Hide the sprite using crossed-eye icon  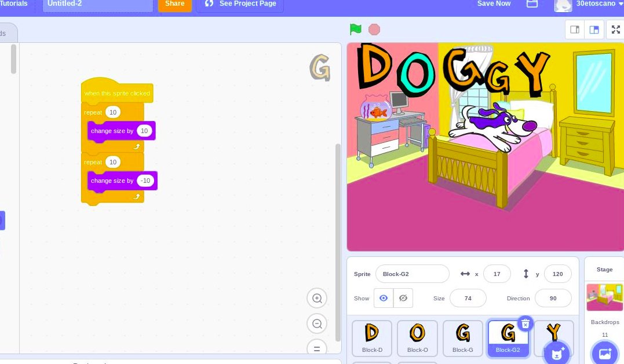(x=403, y=298)
